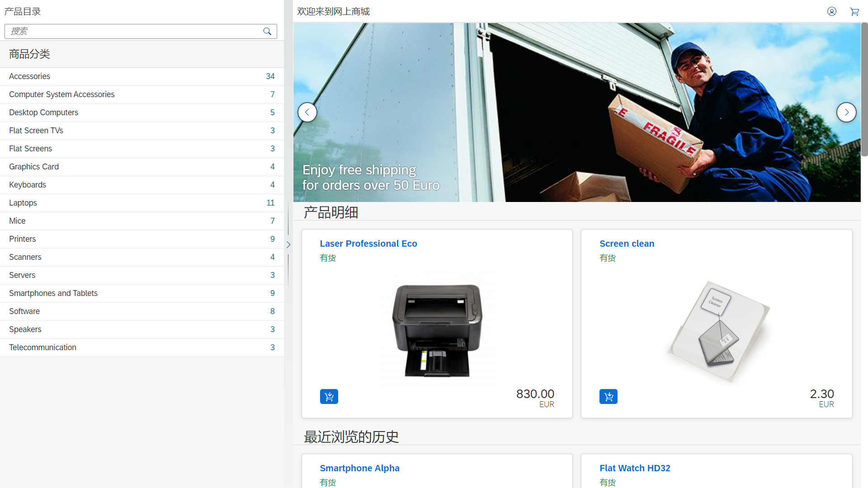
Task: Add Screen clean to cart
Action: [x=609, y=396]
